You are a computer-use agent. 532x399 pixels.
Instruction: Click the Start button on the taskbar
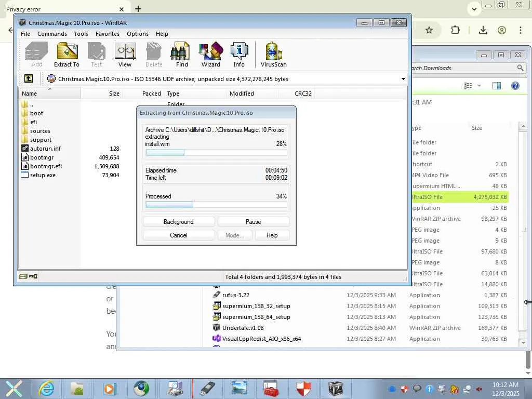(x=14, y=389)
